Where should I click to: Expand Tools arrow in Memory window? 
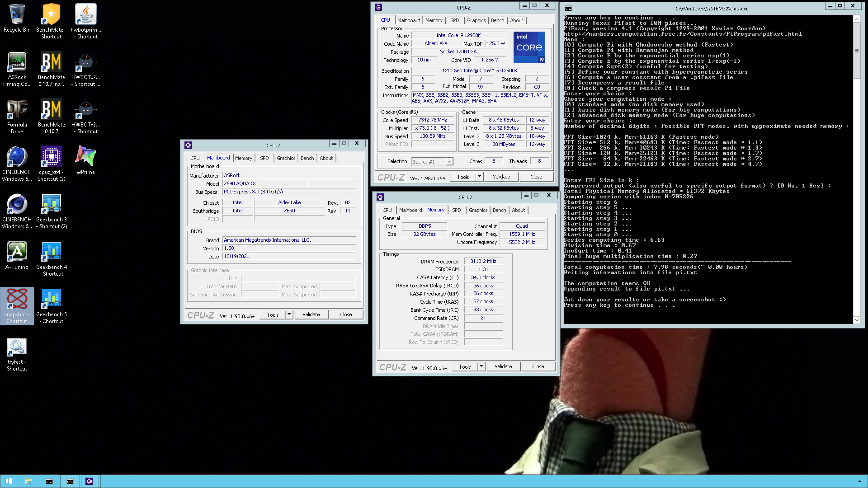tap(481, 366)
